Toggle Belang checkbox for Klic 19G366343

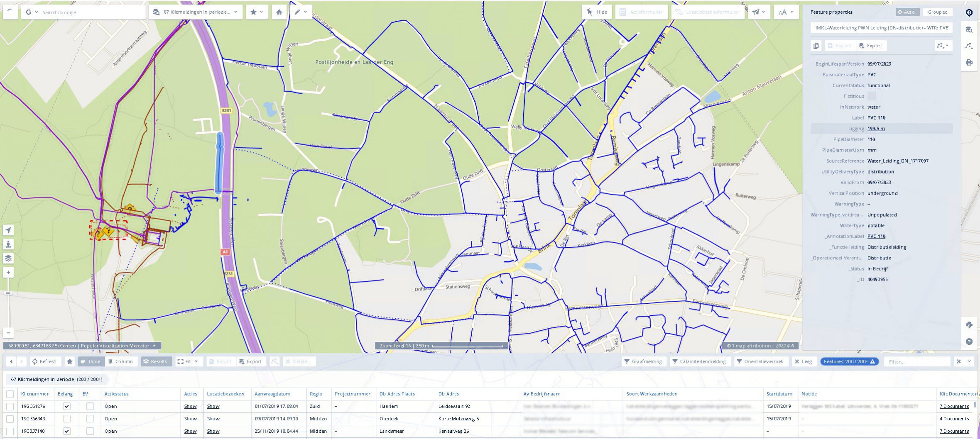point(66,419)
